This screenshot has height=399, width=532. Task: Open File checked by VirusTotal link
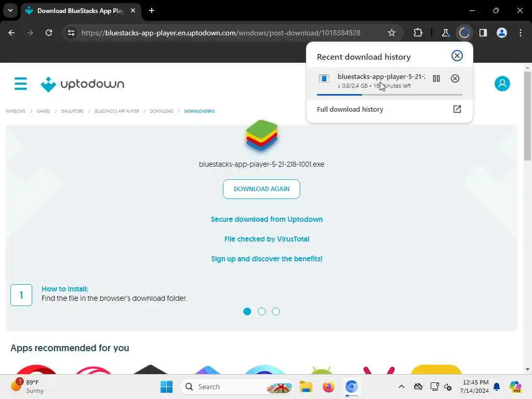267,239
